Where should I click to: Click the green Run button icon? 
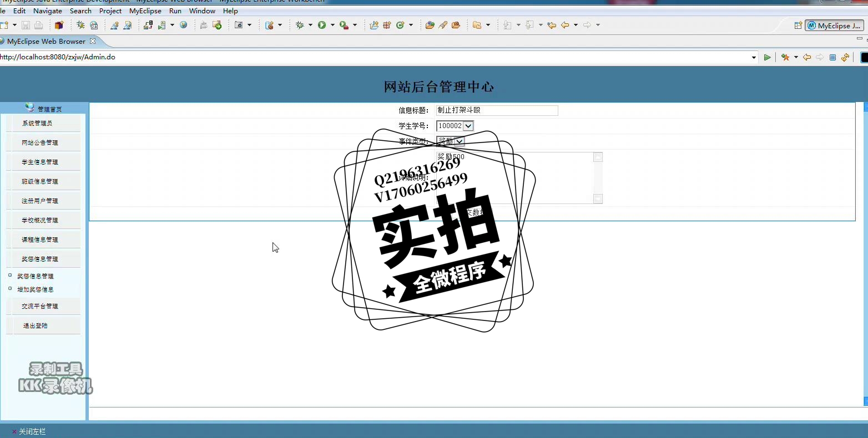322,25
